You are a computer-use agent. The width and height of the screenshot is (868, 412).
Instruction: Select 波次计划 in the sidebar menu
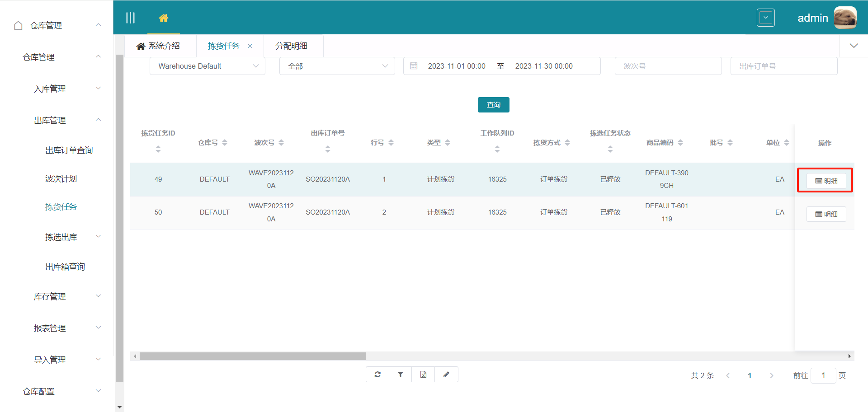pos(61,178)
